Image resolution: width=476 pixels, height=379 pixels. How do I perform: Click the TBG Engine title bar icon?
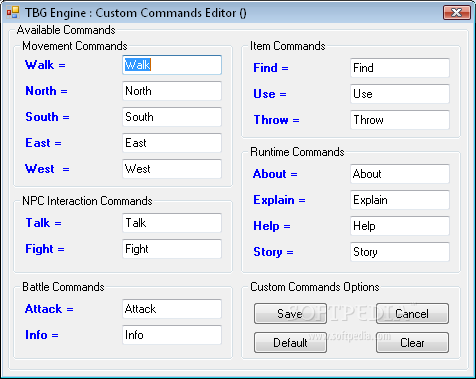point(13,12)
